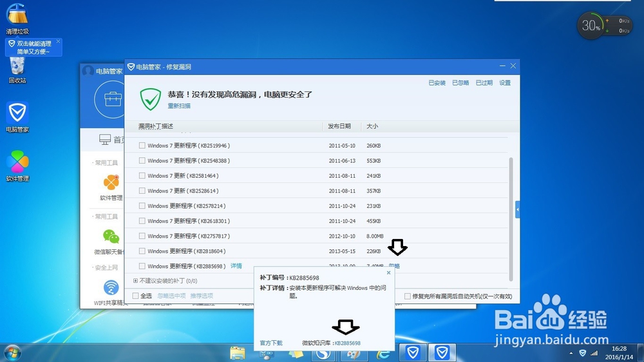This screenshot has height=362, width=644.
Task: Open the 已忽略 tab link
Action: 460,83
